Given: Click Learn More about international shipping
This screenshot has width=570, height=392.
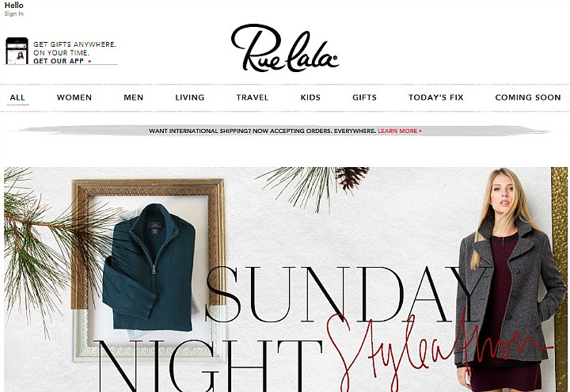Looking at the screenshot, I should click(x=397, y=131).
